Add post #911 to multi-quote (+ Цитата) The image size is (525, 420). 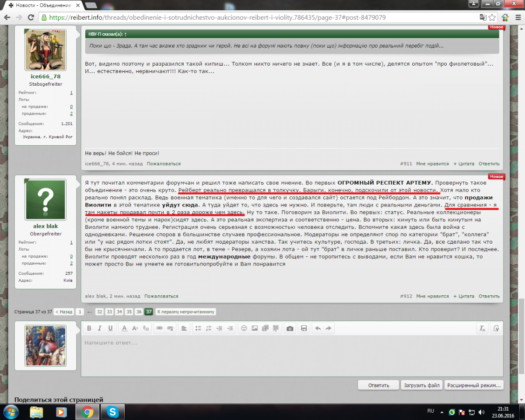point(464,164)
